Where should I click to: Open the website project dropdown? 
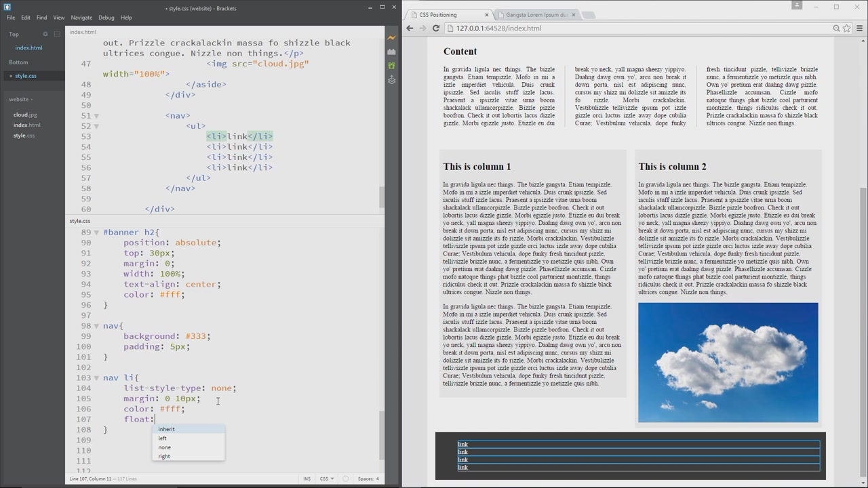20,100
